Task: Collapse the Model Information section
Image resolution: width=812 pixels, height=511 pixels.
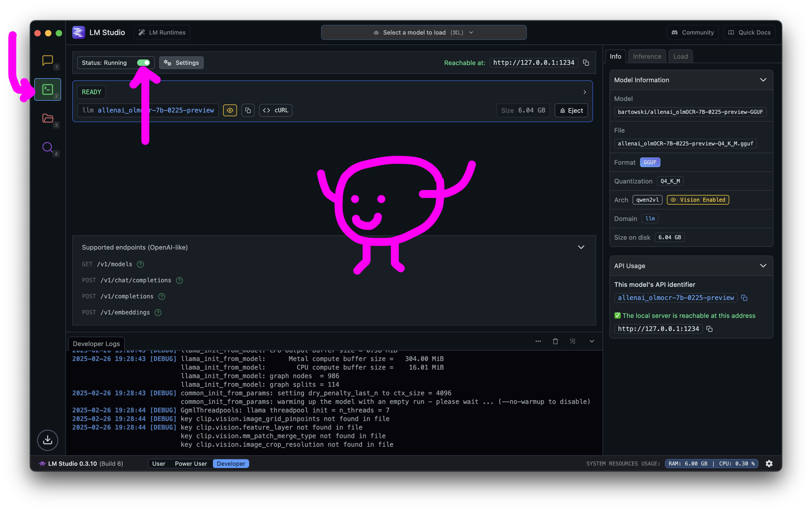Action: click(x=763, y=80)
